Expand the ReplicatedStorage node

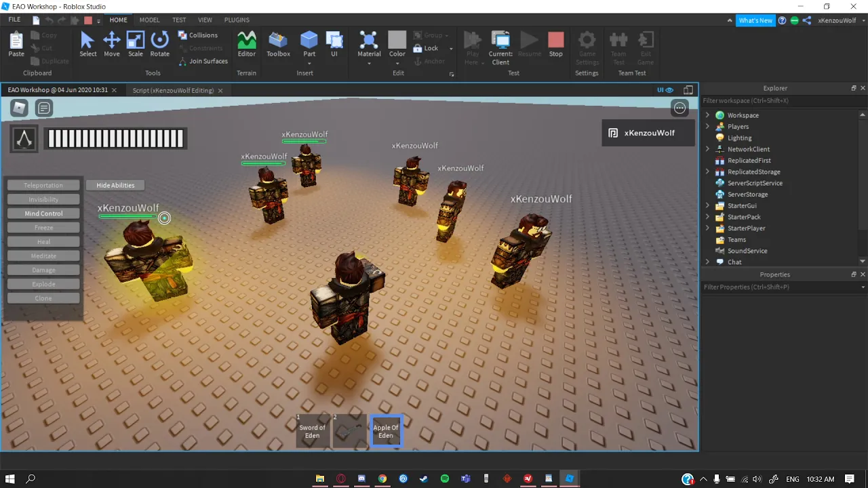pos(707,172)
